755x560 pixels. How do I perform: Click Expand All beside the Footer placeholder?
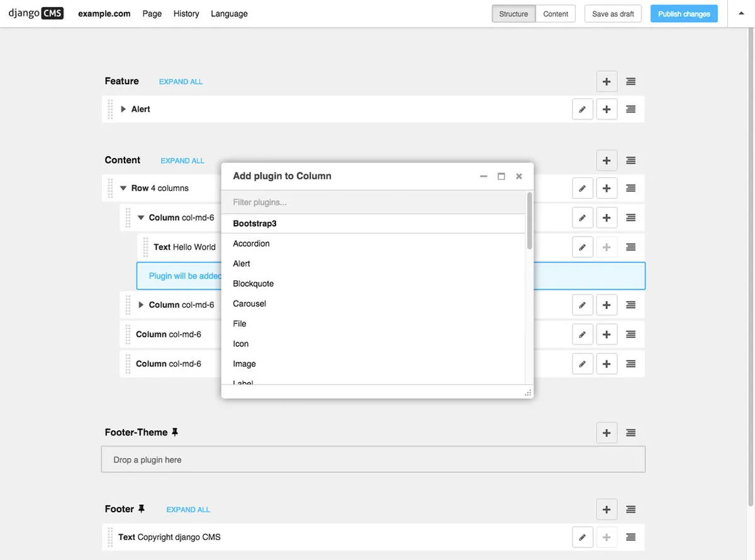coord(188,510)
